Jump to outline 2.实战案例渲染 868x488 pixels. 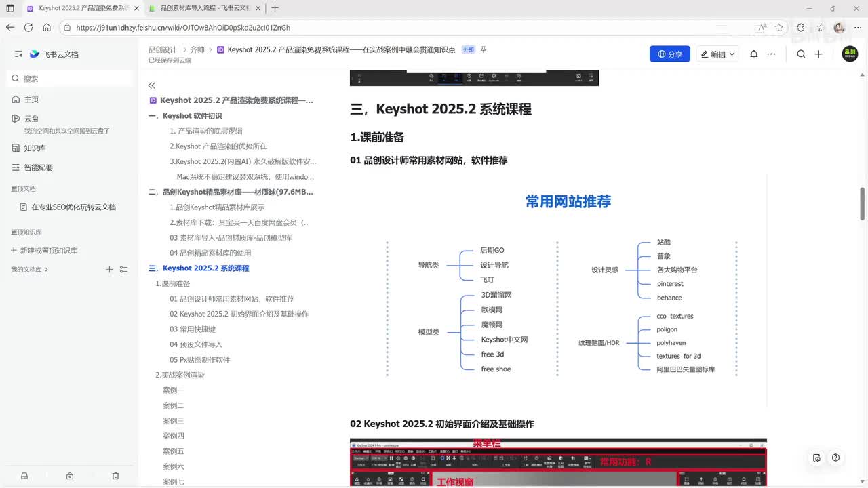tap(180, 375)
